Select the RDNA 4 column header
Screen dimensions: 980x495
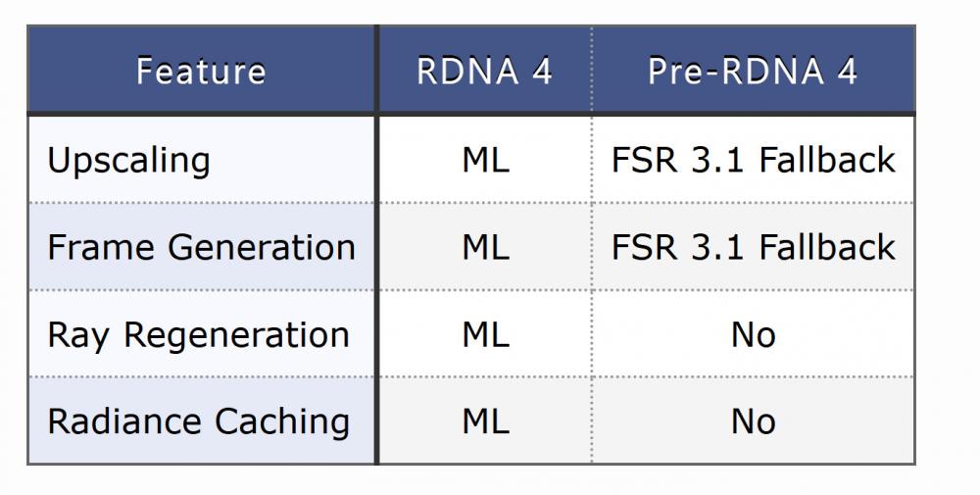tap(484, 72)
